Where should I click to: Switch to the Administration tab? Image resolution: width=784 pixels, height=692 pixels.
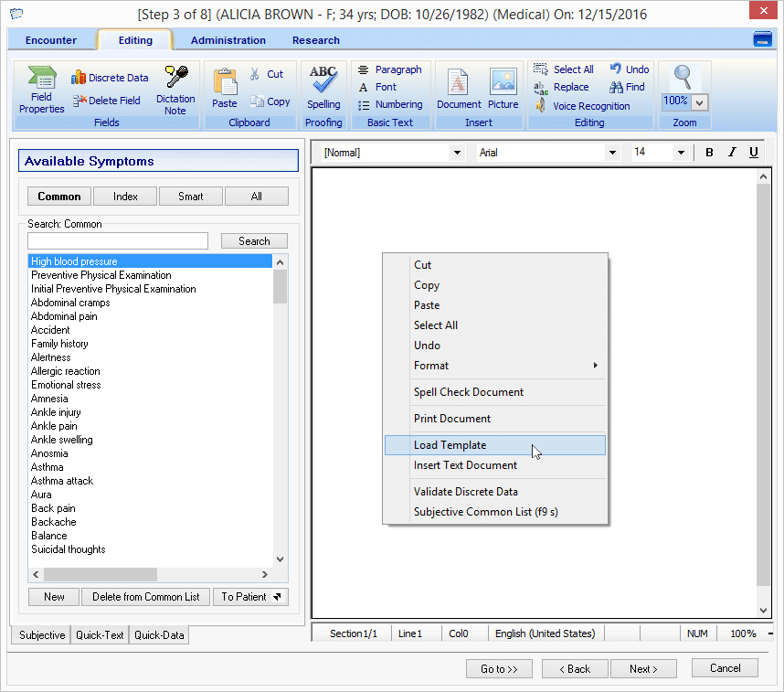pyautogui.click(x=228, y=40)
